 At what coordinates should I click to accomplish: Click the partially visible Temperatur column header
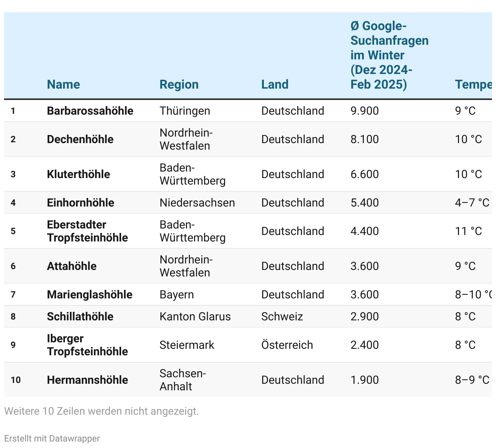473,84
